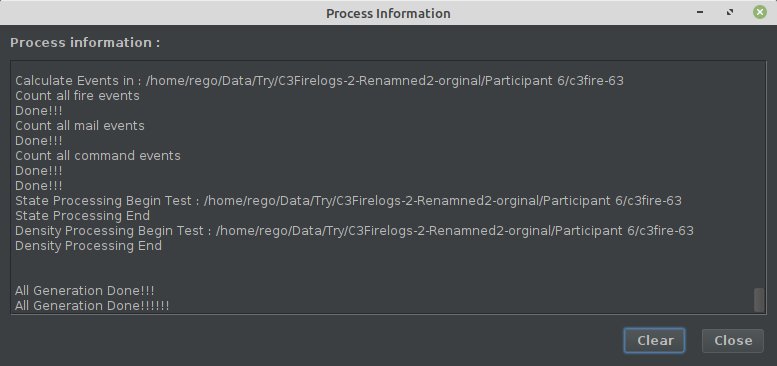The width and height of the screenshot is (777, 366).
Task: Minimize the Process Information window
Action: (700, 12)
